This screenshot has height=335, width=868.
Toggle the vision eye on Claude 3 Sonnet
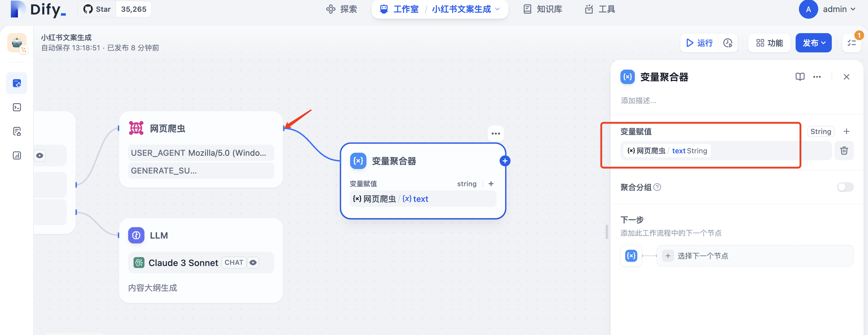click(253, 263)
